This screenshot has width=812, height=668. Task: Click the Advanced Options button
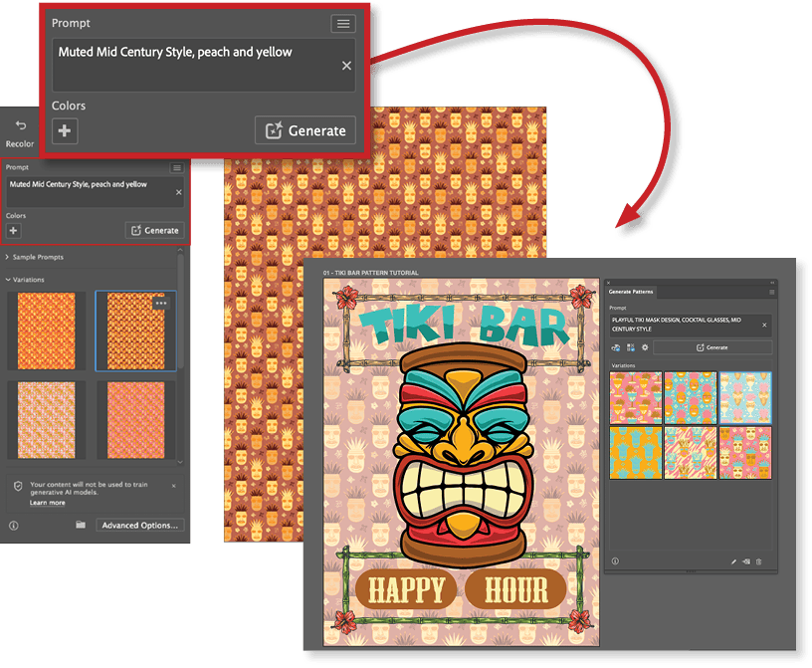(140, 525)
